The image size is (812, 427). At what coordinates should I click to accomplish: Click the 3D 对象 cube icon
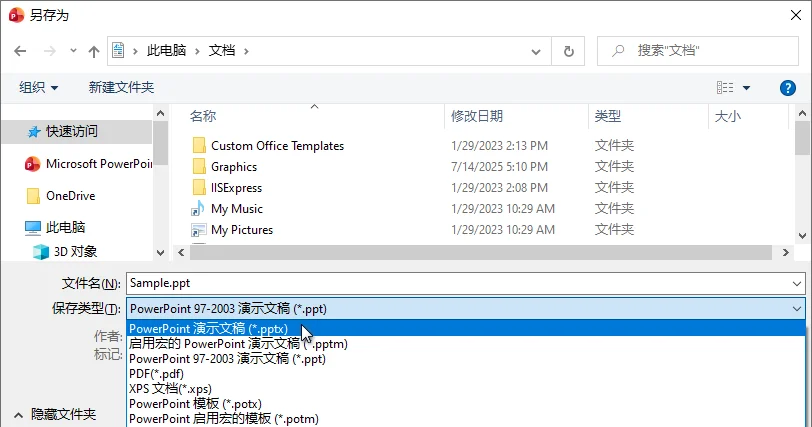(x=40, y=252)
